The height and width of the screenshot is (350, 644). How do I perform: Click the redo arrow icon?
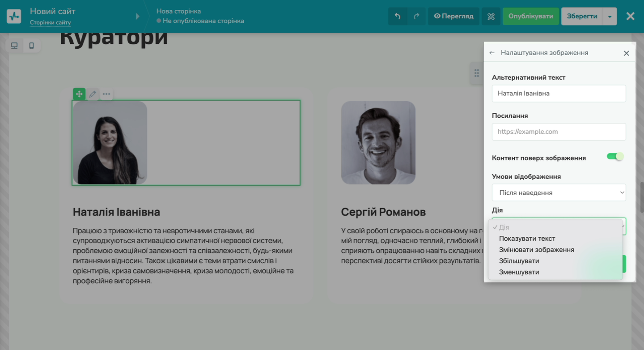coord(416,17)
